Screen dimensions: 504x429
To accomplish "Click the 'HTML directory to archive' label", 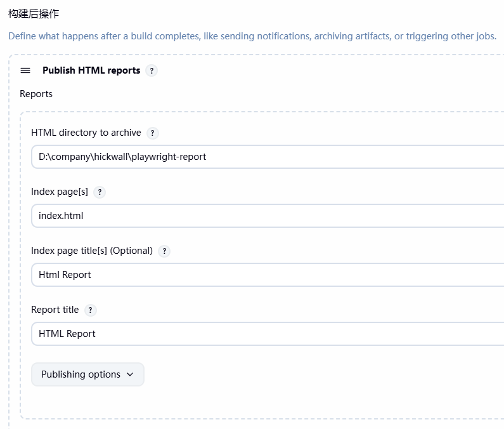I will click(x=86, y=133).
